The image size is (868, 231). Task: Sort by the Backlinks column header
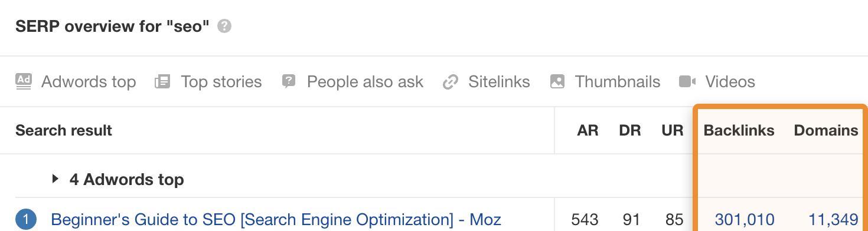(739, 130)
